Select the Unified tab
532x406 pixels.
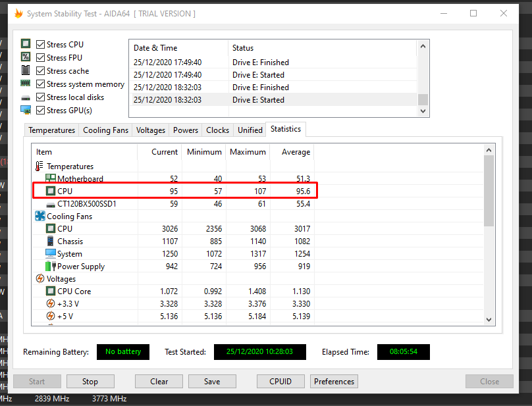(250, 130)
